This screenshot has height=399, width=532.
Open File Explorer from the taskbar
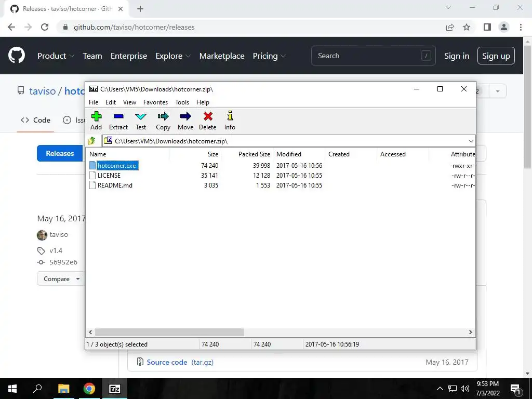63,389
